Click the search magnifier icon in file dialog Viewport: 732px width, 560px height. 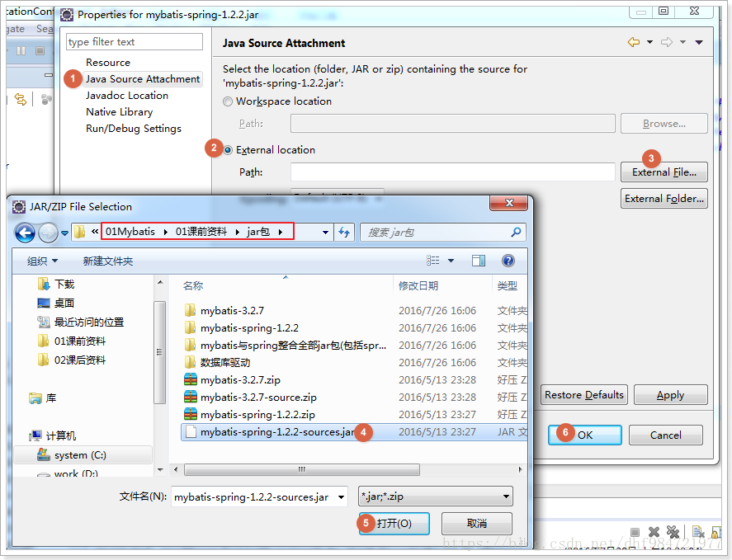click(516, 232)
